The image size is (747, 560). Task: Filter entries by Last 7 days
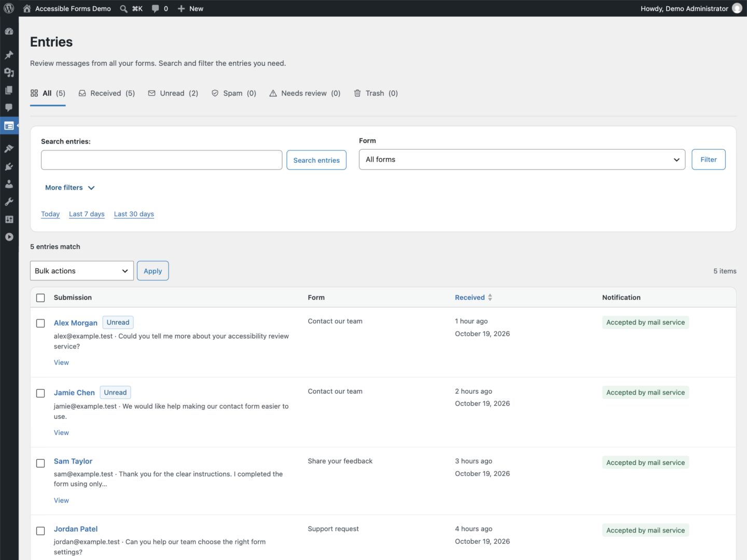(87, 214)
